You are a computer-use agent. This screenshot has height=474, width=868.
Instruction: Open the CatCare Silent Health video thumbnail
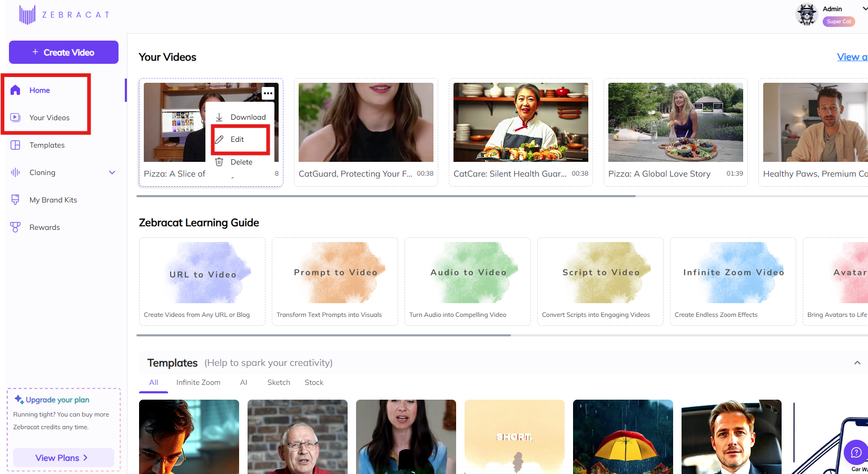521,122
